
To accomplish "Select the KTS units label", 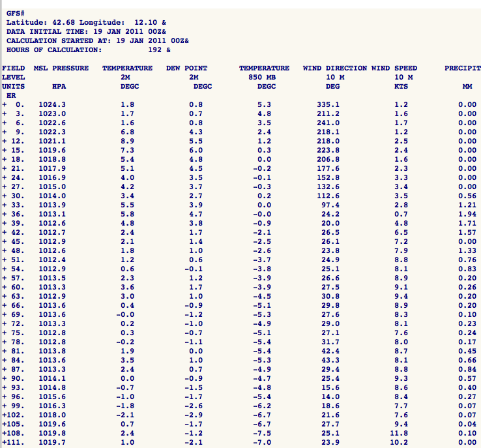I will (403, 86).
